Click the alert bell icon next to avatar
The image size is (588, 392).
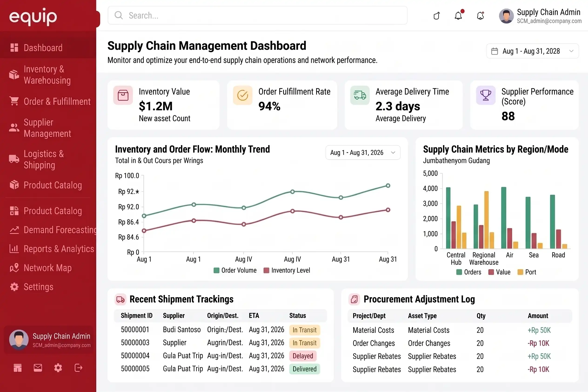[481, 16]
